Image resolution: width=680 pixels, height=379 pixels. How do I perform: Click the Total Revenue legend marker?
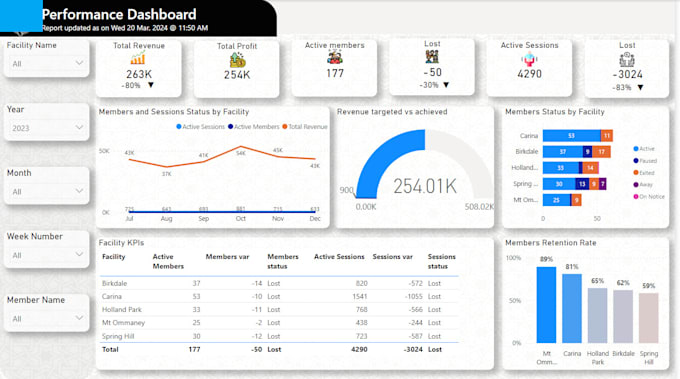pos(284,127)
